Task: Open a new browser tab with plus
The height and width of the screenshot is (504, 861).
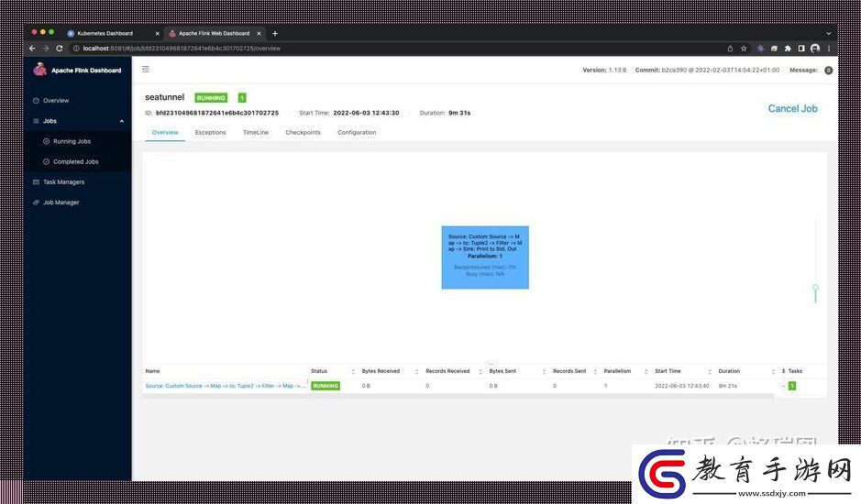Action: (x=275, y=34)
